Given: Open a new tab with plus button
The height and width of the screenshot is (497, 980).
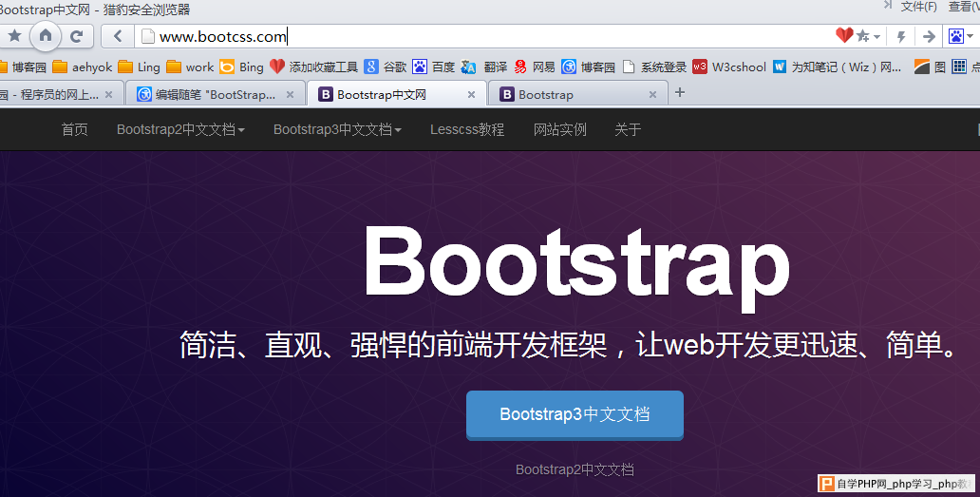Looking at the screenshot, I should point(680,92).
